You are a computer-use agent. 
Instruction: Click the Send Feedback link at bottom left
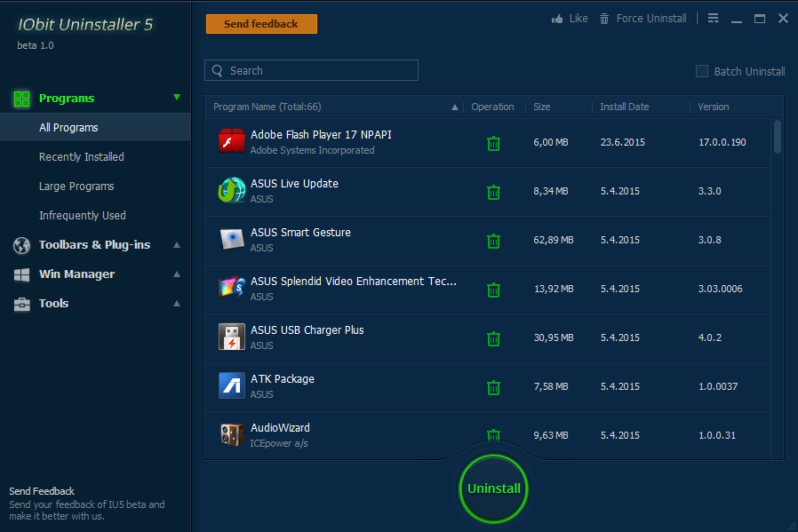(x=42, y=491)
